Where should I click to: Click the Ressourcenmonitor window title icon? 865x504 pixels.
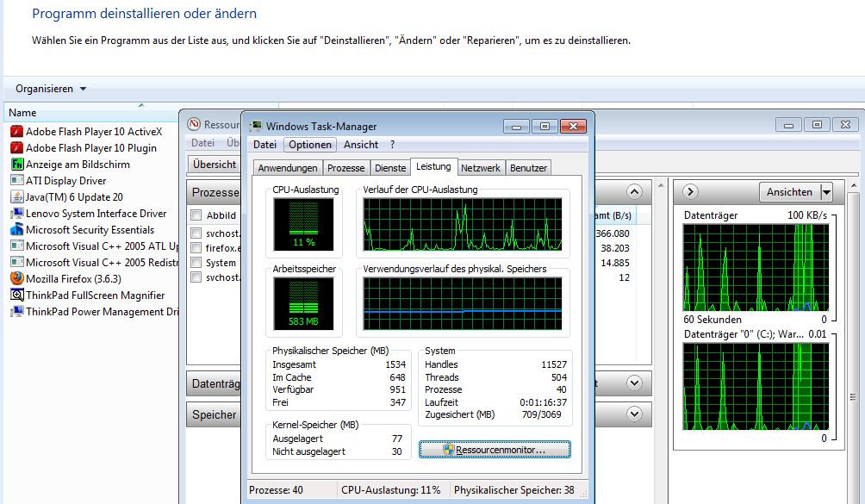pyautogui.click(x=194, y=125)
